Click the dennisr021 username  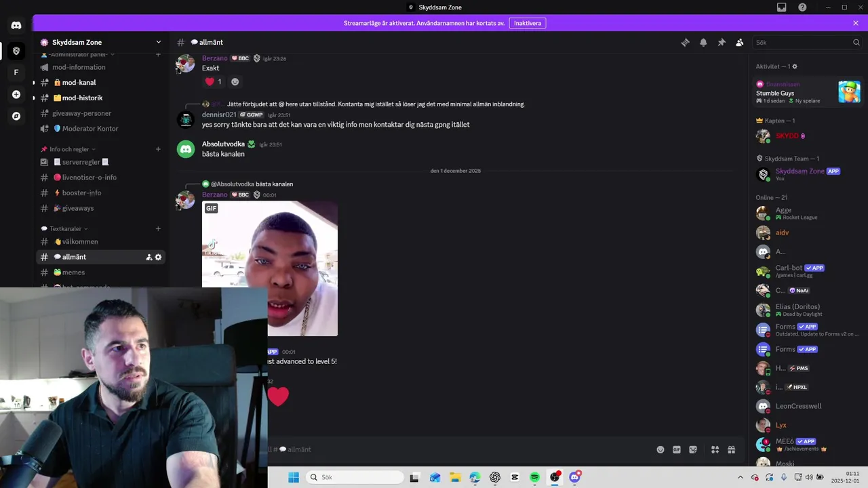click(x=219, y=115)
